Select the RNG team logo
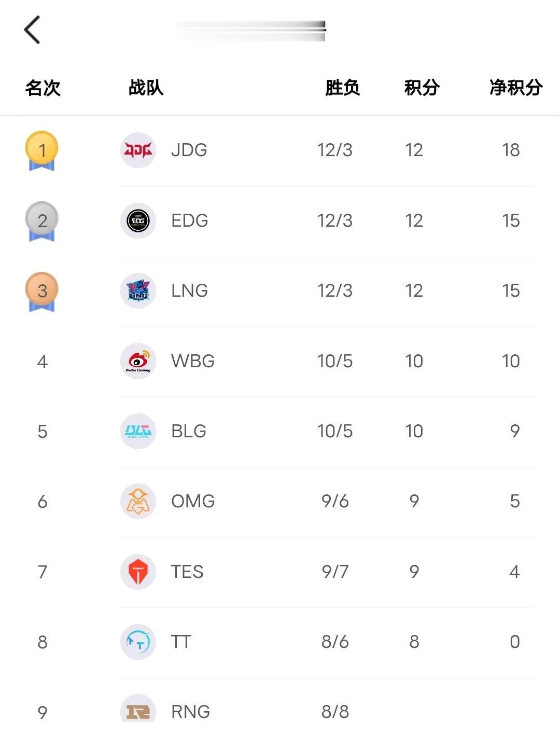This screenshot has height=734, width=560. tap(138, 708)
